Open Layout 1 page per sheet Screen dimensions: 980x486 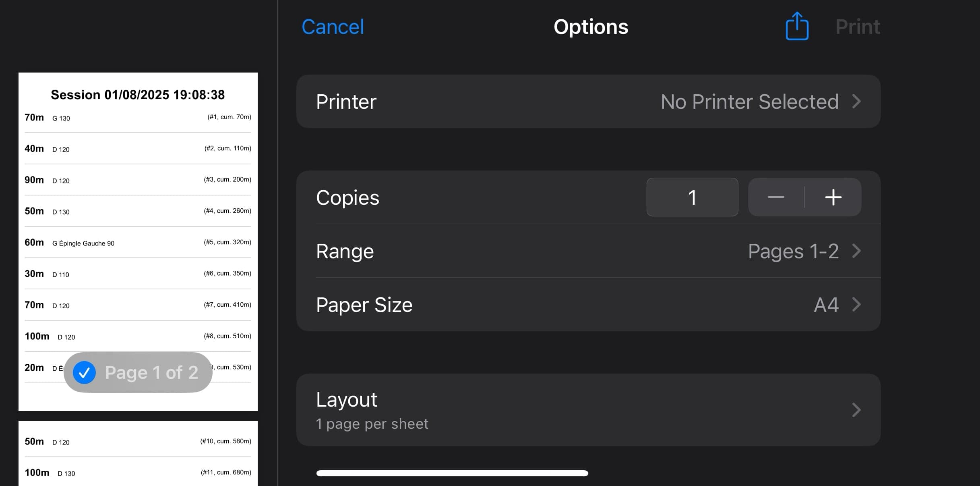588,410
